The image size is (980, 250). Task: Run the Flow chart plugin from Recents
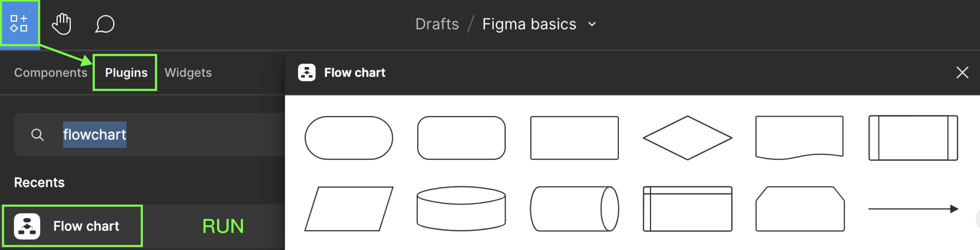(222, 226)
